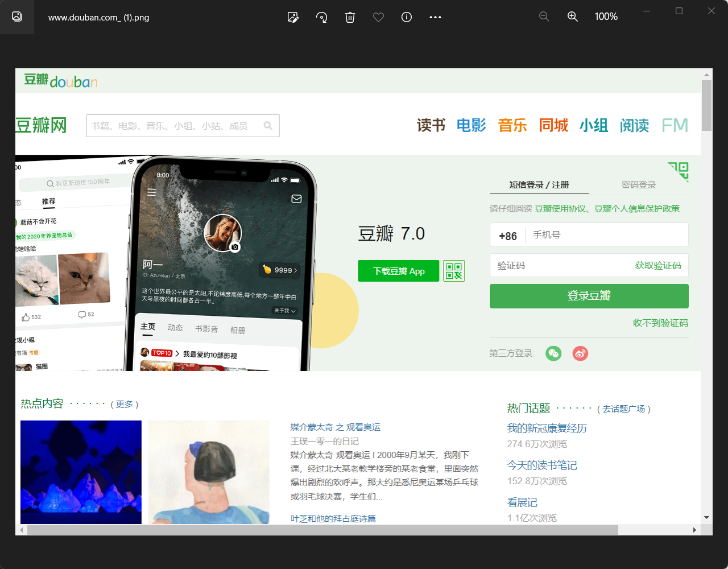This screenshot has width=728, height=569.
Task: Open the 王璞—零一的日记 source link
Action: 325,441
